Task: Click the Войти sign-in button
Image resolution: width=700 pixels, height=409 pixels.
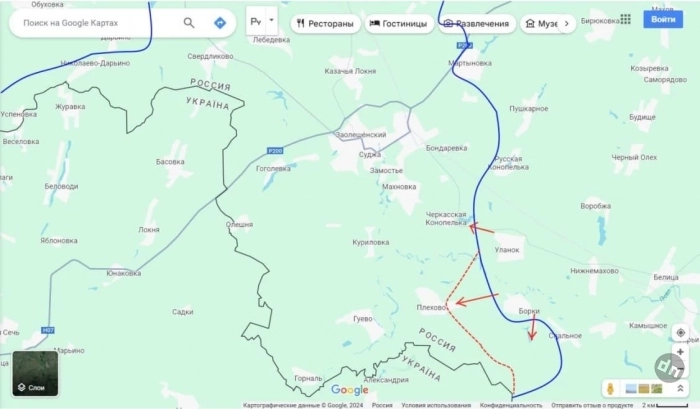Action: coord(663,19)
